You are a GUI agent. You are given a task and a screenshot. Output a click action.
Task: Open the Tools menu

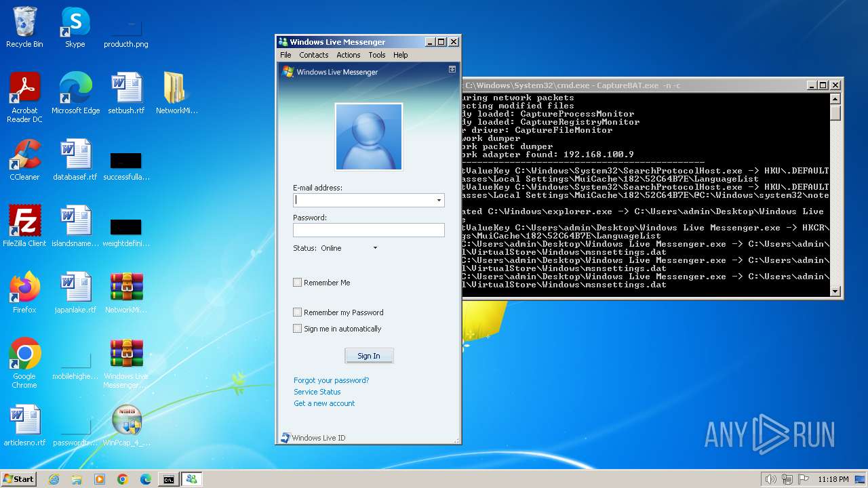tap(377, 55)
